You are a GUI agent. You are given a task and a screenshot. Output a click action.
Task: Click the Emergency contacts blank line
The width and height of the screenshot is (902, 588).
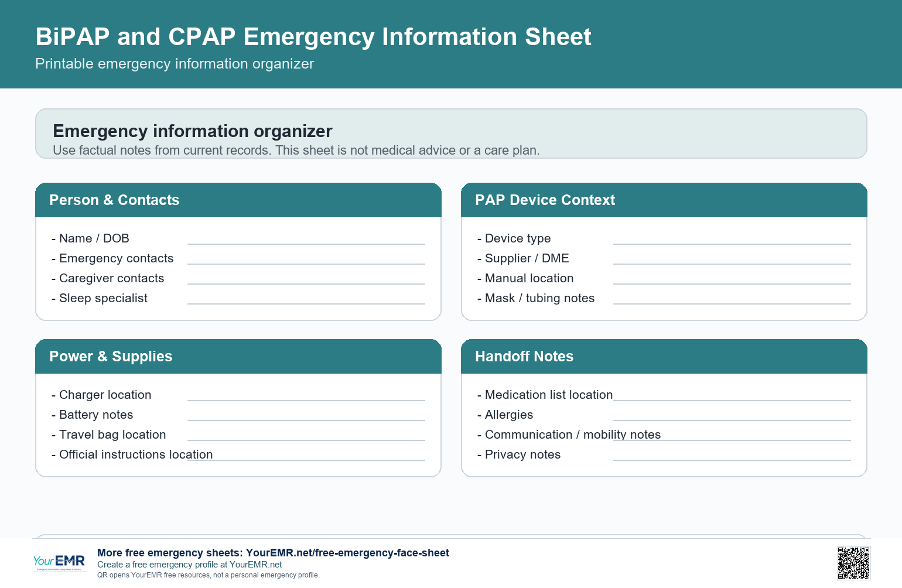pyautogui.click(x=306, y=264)
